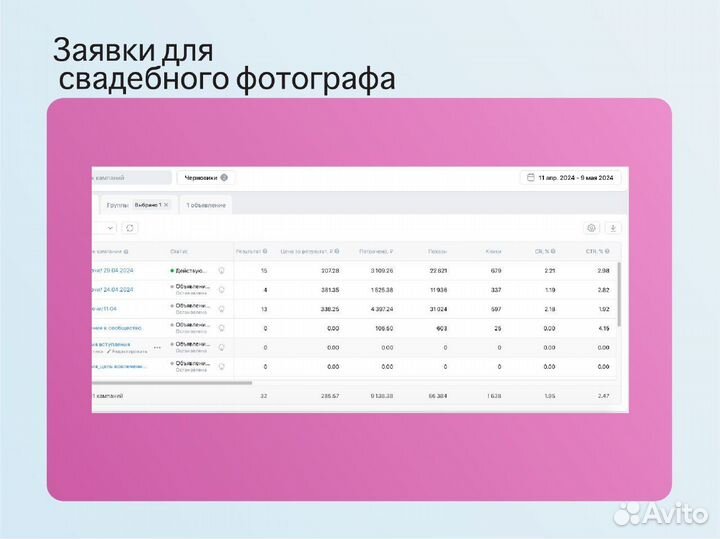This screenshot has width=720, height=539.
Task: Click vertical scrollbar at table right edge
Action: click(x=619, y=294)
